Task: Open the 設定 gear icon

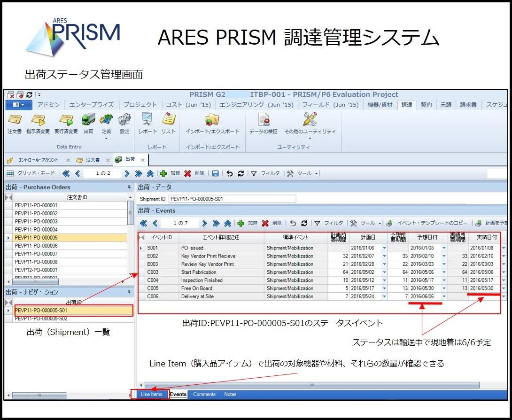Action: tap(124, 124)
